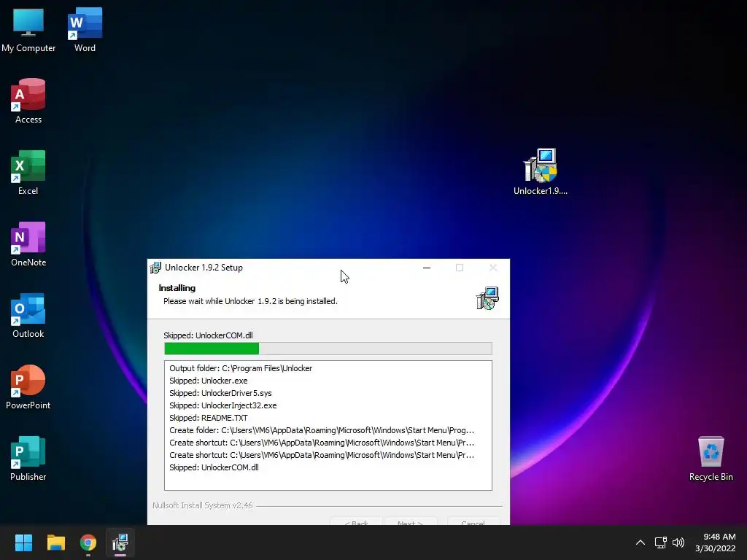Click the 'Installing' header text
Screen dimensions: 747x560
click(x=177, y=288)
